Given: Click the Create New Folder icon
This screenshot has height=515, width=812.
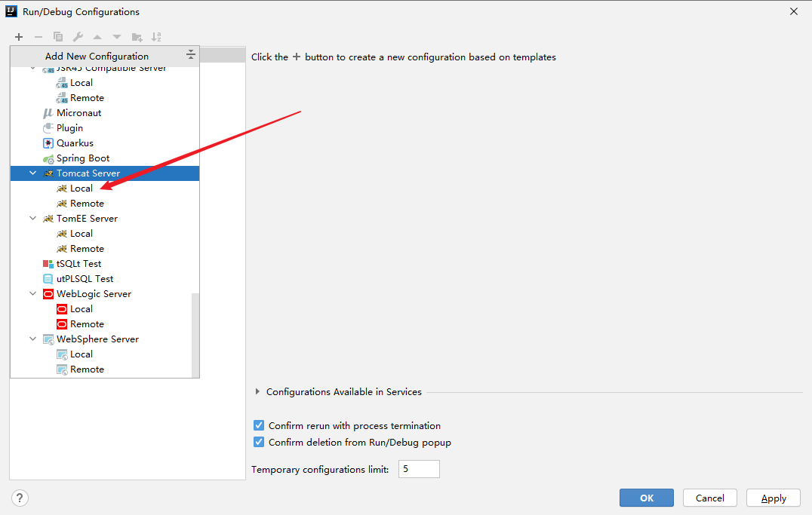Looking at the screenshot, I should pos(137,37).
